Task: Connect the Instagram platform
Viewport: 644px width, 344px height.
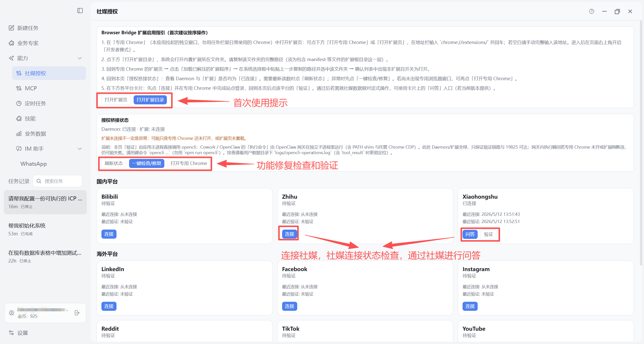Action: tap(470, 306)
